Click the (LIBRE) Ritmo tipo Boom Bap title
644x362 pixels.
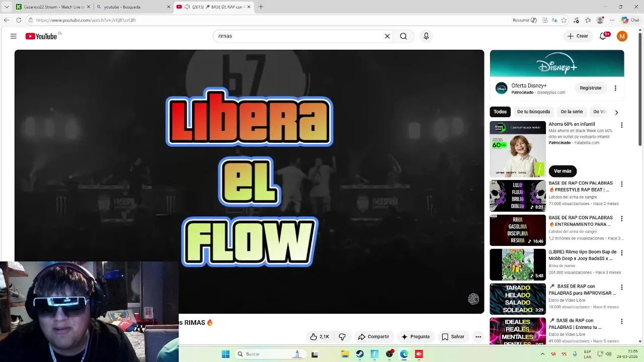pos(582,255)
